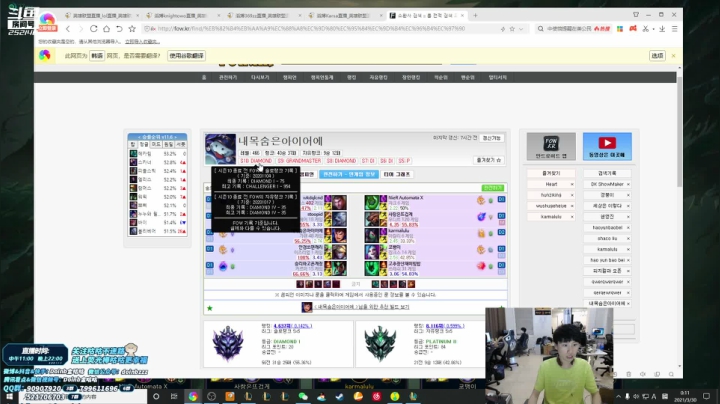Click the colorful grid apps icon

(x=620, y=29)
